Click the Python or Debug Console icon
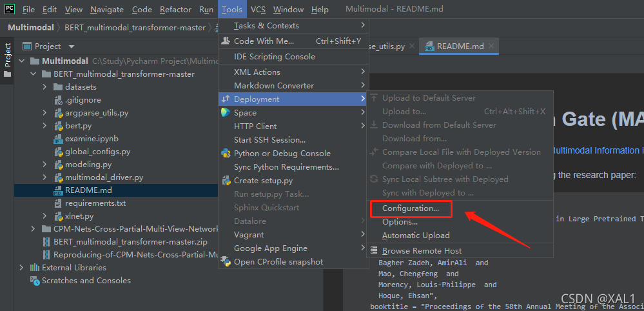The height and width of the screenshot is (311, 644). [226, 153]
